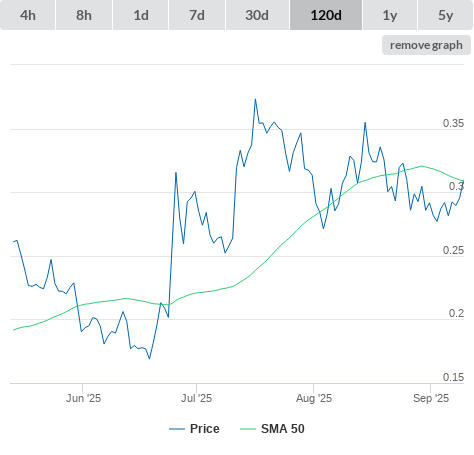Image resolution: width=474 pixels, height=455 pixels.
Task: Click the 0.15 y-axis label
Action: [453, 377]
